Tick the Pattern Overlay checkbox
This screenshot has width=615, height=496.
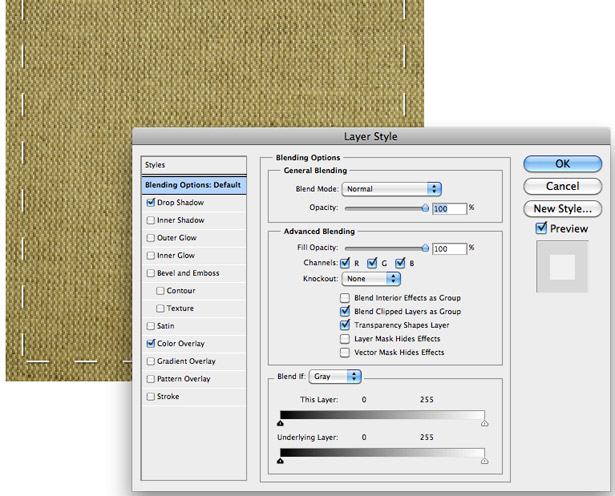(x=151, y=379)
